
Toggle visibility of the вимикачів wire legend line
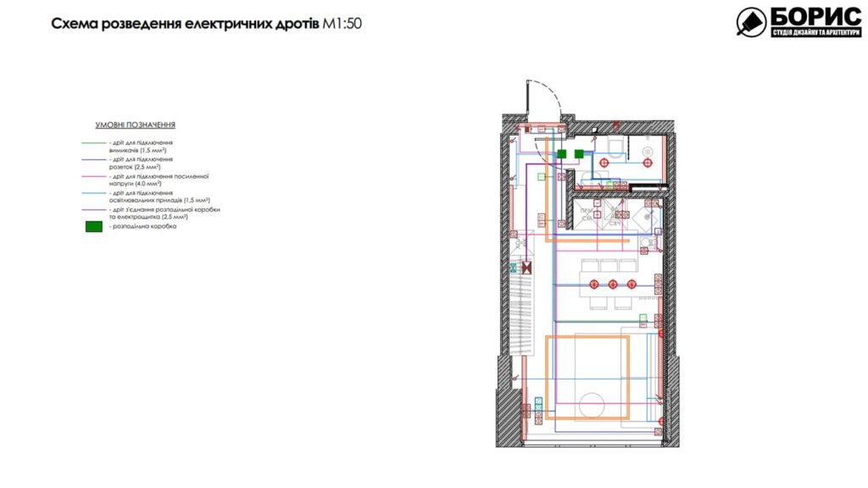coord(140,144)
